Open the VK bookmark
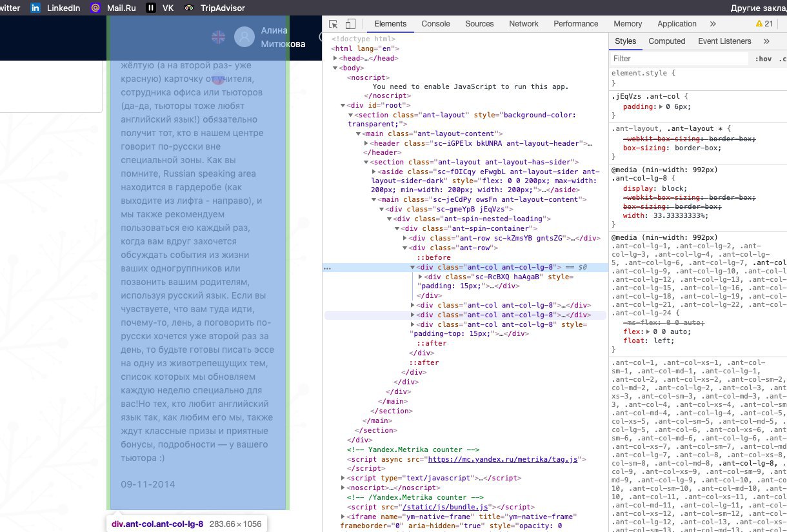 click(160, 8)
